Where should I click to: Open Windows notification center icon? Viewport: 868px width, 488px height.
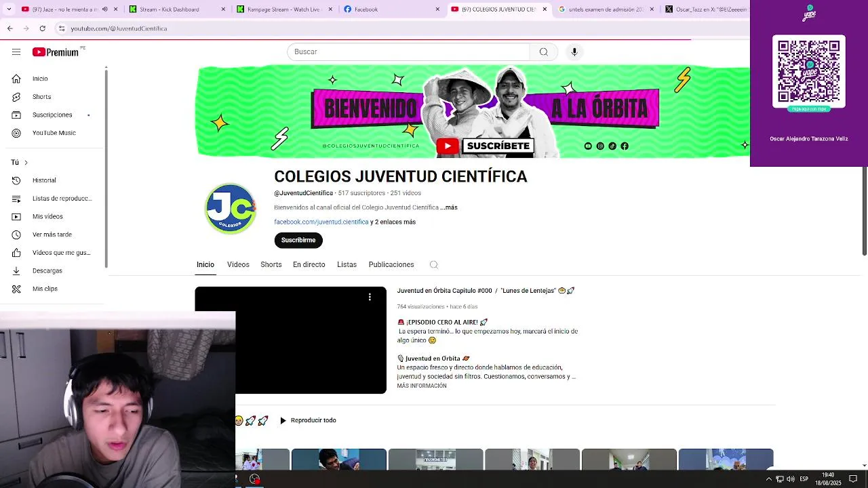(853, 479)
